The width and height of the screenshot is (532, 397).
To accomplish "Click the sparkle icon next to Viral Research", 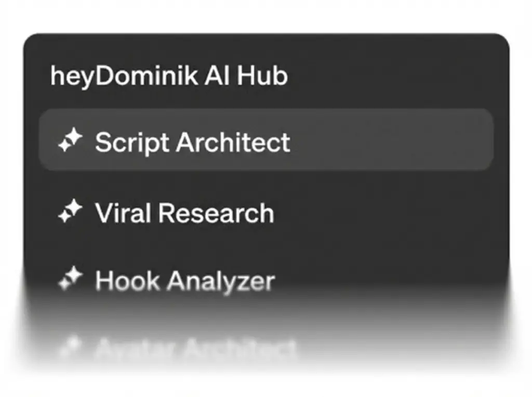I will click(70, 212).
